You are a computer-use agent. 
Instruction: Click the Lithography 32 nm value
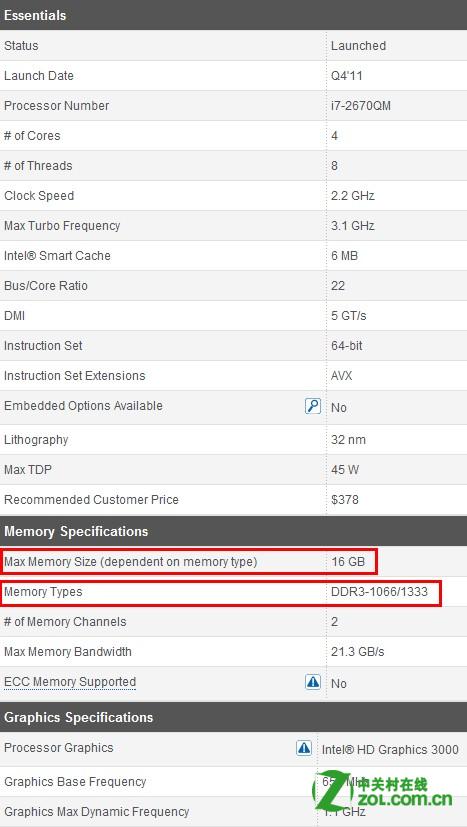pyautogui.click(x=348, y=440)
